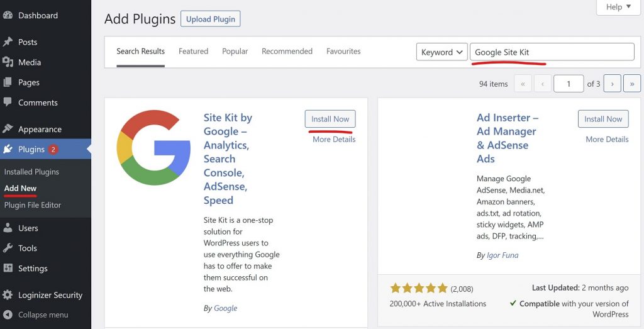Open More Details for Ad Inserter
The image size is (644, 329).
(x=607, y=139)
